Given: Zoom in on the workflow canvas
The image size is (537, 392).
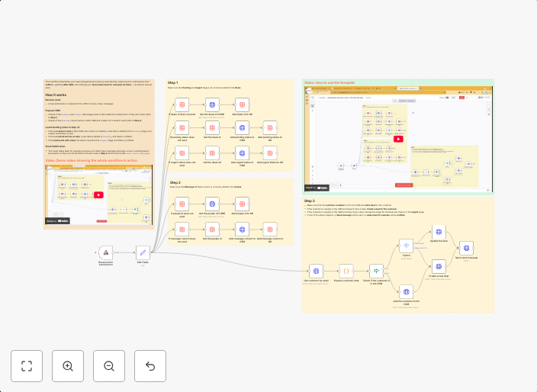Looking at the screenshot, I should [x=68, y=366].
